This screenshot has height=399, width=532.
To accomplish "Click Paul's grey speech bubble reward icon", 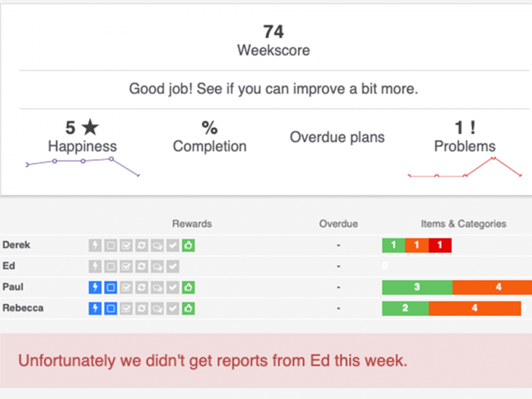I will click(157, 287).
